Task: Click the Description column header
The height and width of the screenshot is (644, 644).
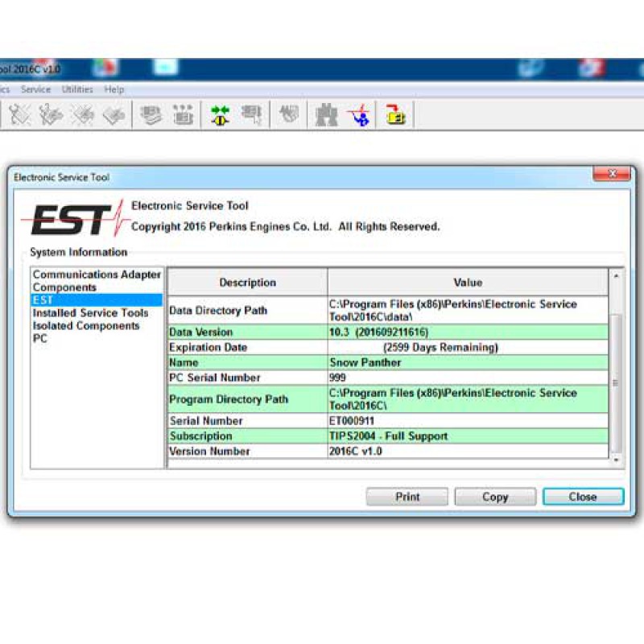Action: coord(248,283)
